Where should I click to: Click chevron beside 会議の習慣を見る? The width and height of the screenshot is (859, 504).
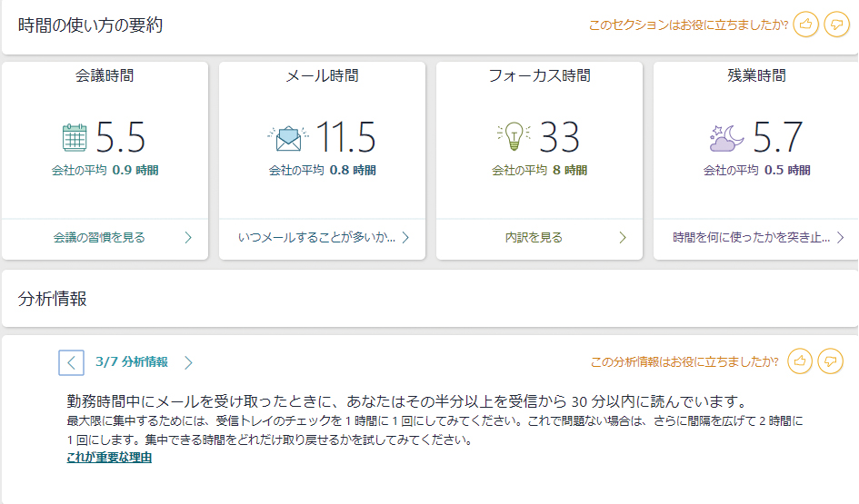tap(188, 238)
